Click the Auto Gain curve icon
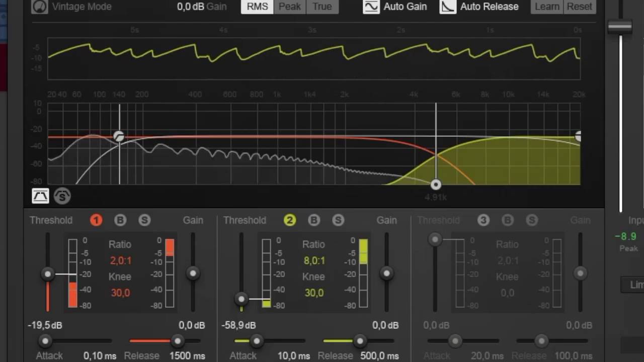 click(x=371, y=7)
